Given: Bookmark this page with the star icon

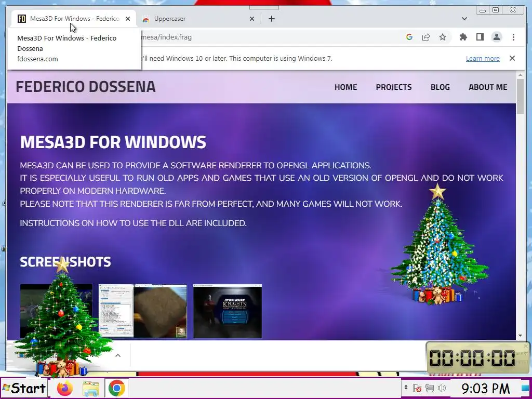Looking at the screenshot, I should pos(443,37).
